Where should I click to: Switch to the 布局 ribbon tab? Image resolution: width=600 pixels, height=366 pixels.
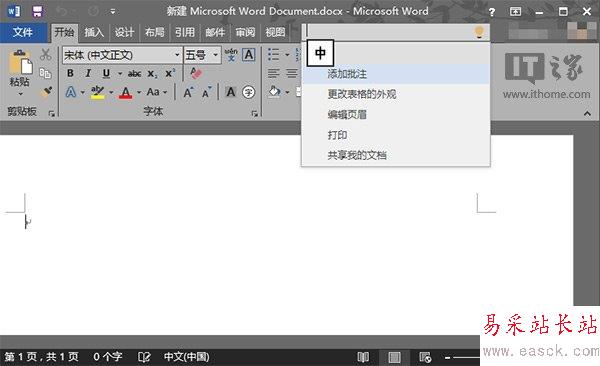coord(155,32)
